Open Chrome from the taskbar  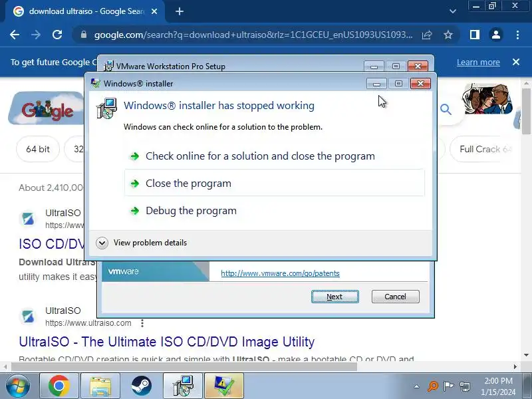59,386
